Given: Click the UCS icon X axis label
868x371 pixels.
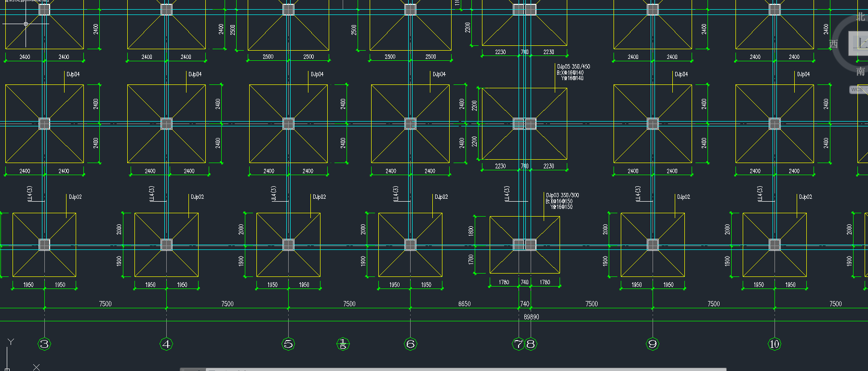Looking at the screenshot, I should point(36,368).
